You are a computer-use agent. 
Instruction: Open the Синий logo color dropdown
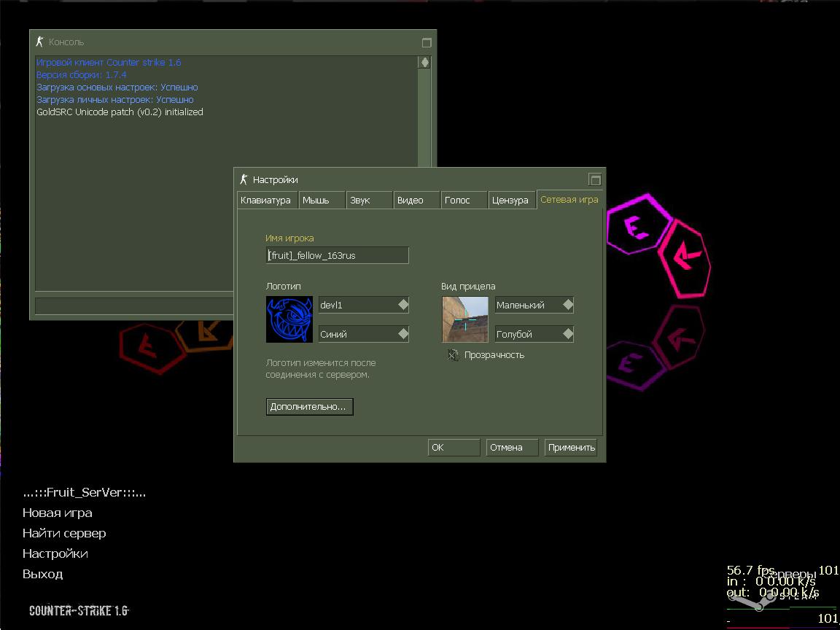[364, 334]
